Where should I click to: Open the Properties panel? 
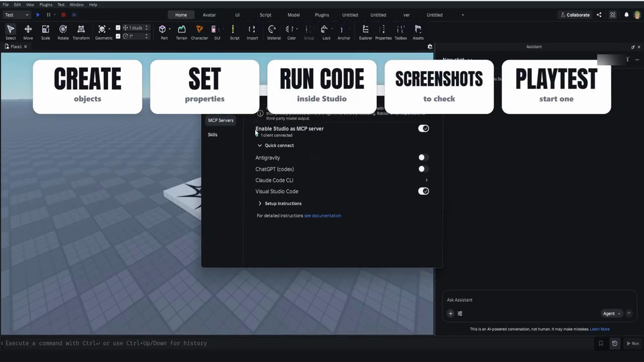tap(383, 32)
